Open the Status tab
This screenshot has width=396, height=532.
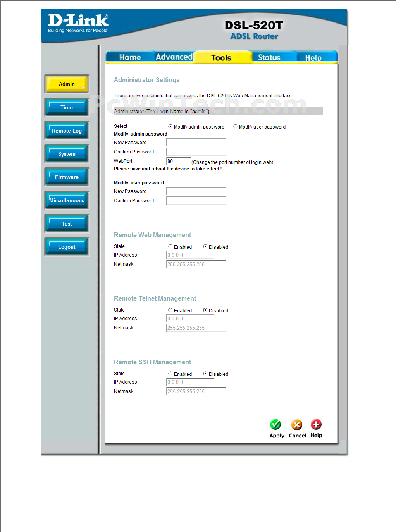(x=269, y=57)
